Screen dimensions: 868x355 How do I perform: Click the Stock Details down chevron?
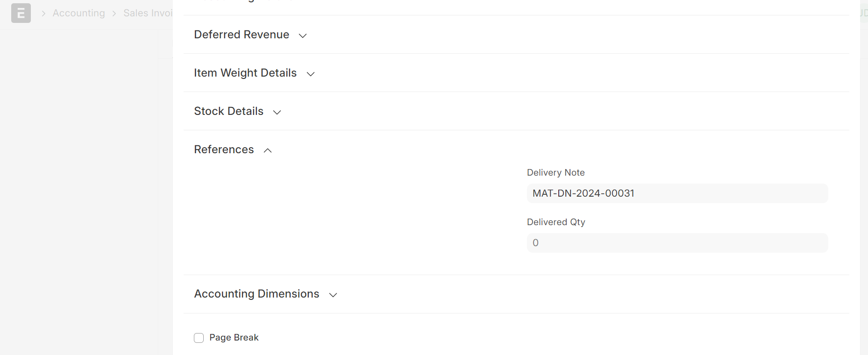tap(277, 112)
